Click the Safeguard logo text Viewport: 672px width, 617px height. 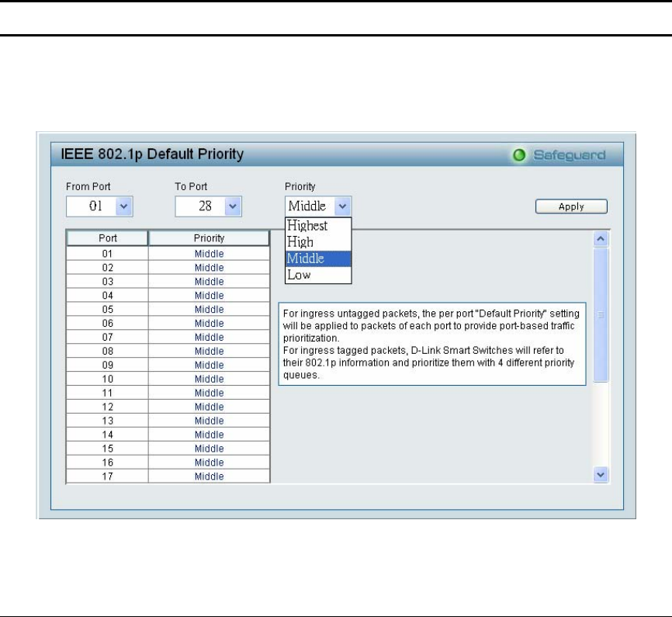[x=570, y=155]
